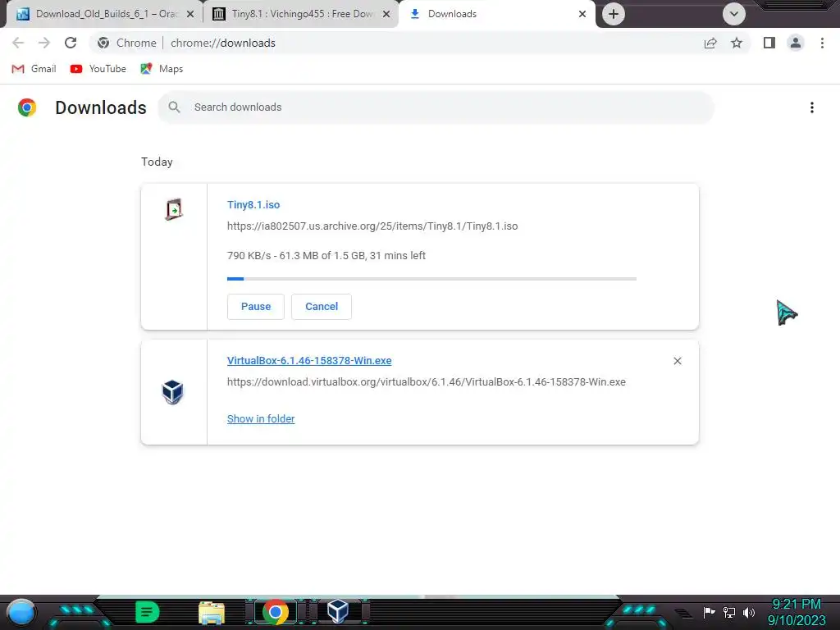
Task: Open File Explorer from taskbar
Action: [x=212, y=613]
